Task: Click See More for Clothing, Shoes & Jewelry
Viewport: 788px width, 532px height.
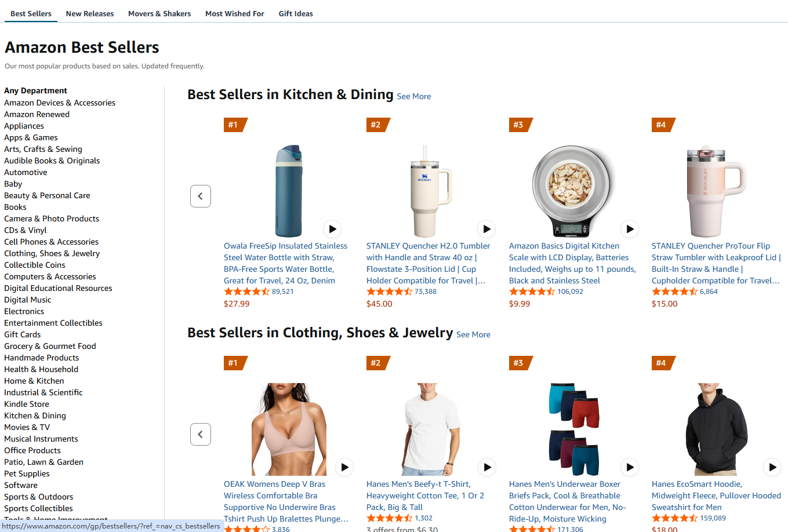Action: click(473, 335)
